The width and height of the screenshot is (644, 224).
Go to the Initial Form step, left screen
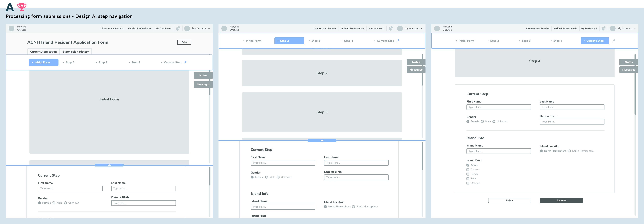coord(44,63)
